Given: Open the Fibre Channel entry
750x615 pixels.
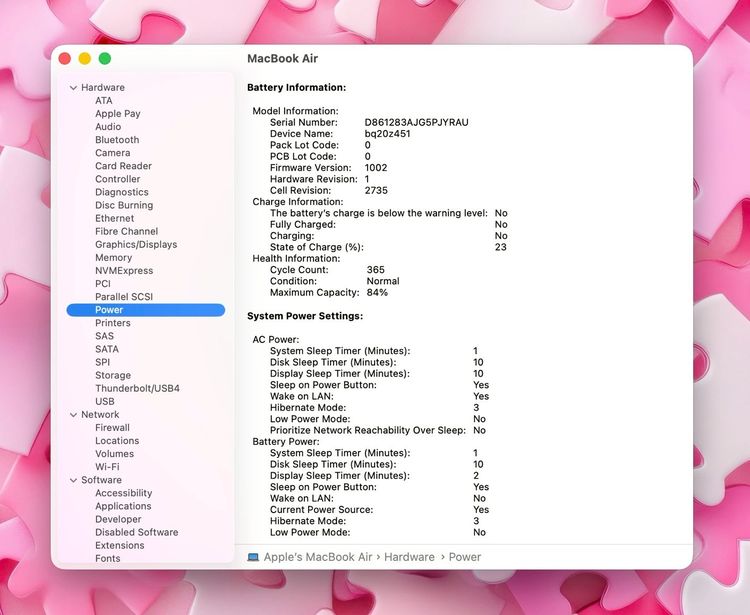Looking at the screenshot, I should coord(127,231).
